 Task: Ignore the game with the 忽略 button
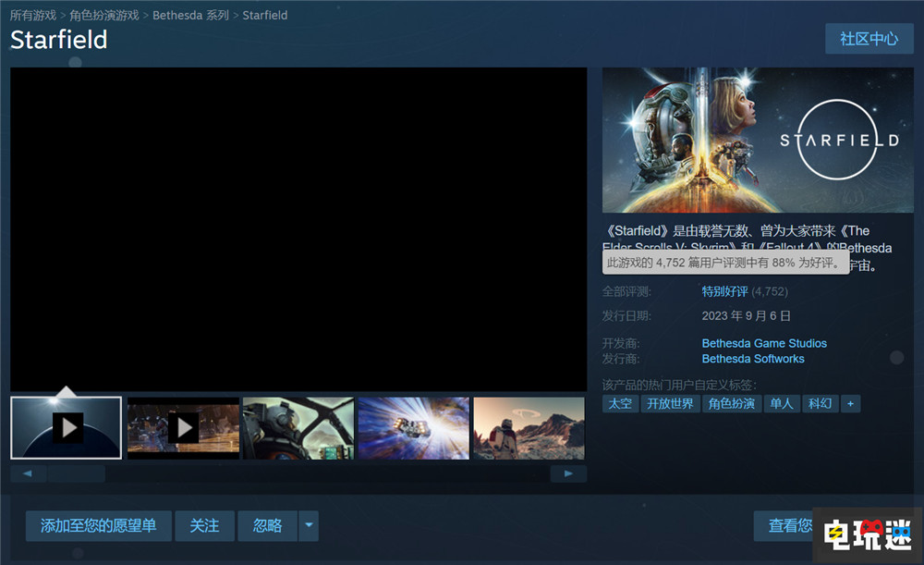(x=267, y=526)
